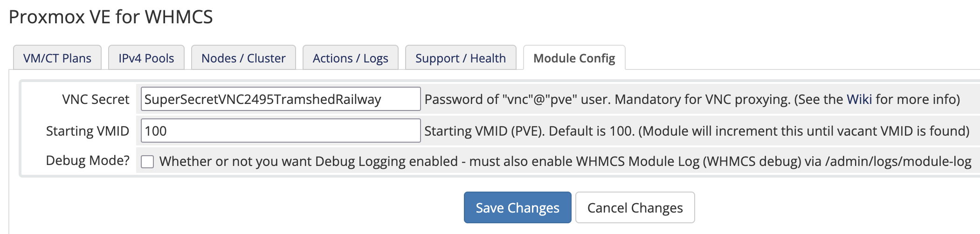Go to the Nodes / Cluster tab
980x234 pixels.
[243, 58]
